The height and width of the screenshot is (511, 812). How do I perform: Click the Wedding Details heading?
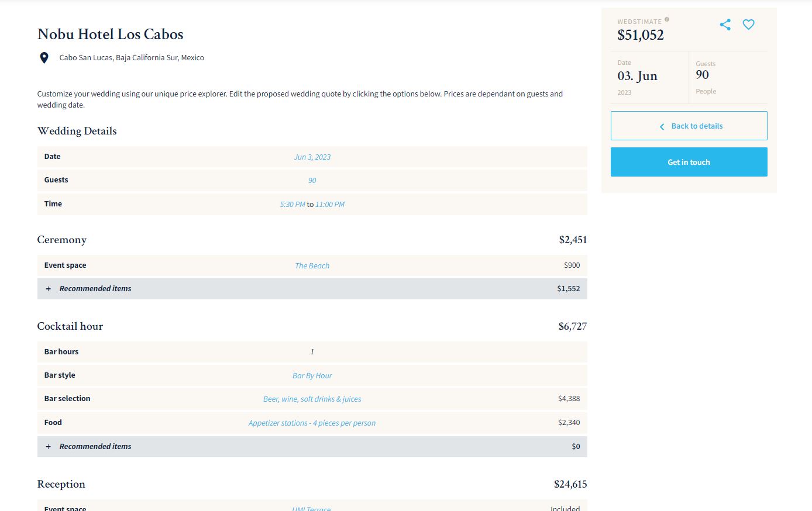tap(77, 131)
